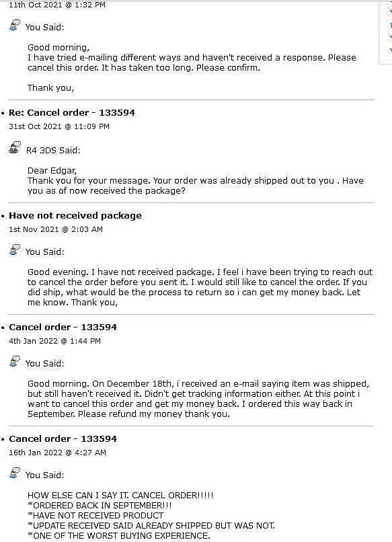Click the '16th Jan 2022 @ 4:27 AM' timestamp

pos(57,453)
